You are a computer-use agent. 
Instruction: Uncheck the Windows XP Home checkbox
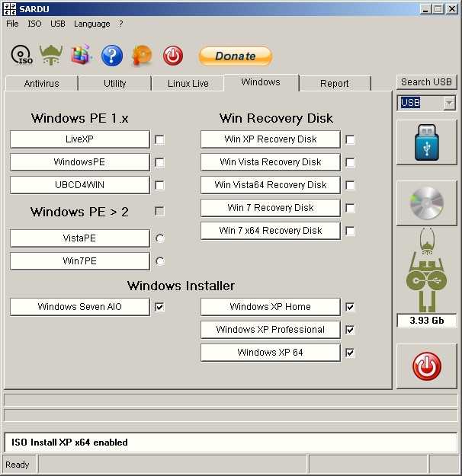pyautogui.click(x=350, y=307)
